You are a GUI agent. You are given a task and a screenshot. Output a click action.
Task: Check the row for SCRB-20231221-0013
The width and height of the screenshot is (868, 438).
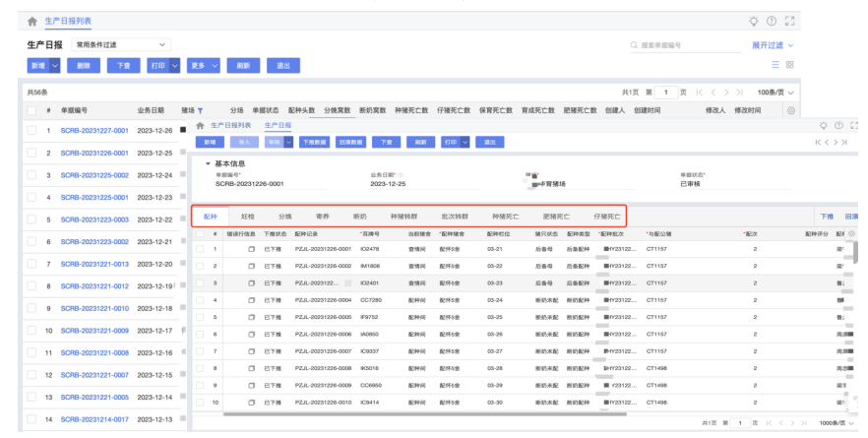pos(31,264)
